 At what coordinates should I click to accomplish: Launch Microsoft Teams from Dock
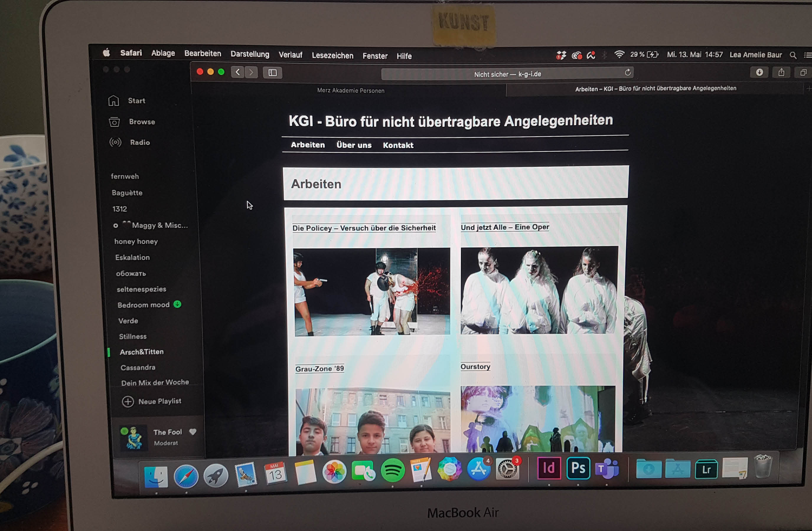(606, 469)
